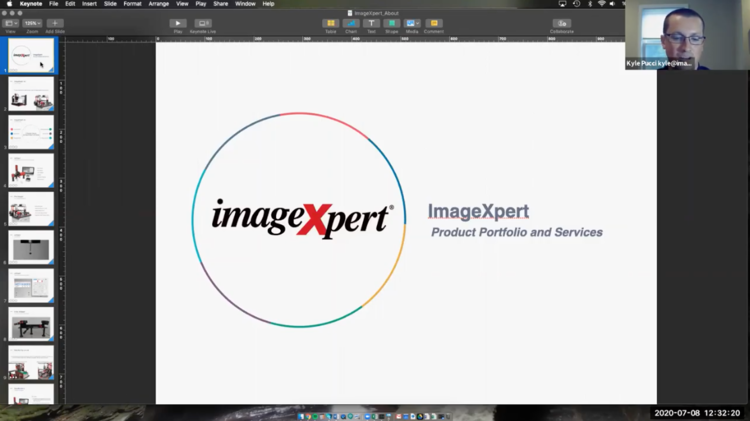Open the Media dropdown in the toolbar
This screenshot has width=750, height=421.
412,23
